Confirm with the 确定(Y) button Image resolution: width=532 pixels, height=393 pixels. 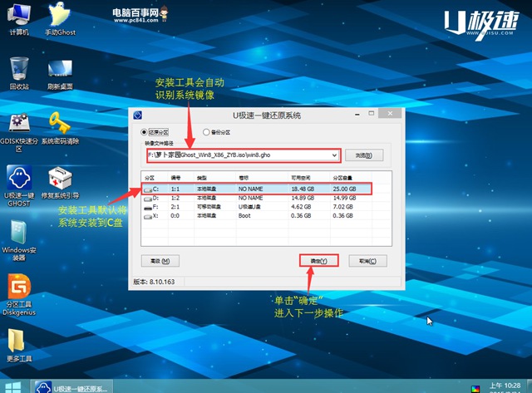[319, 261]
